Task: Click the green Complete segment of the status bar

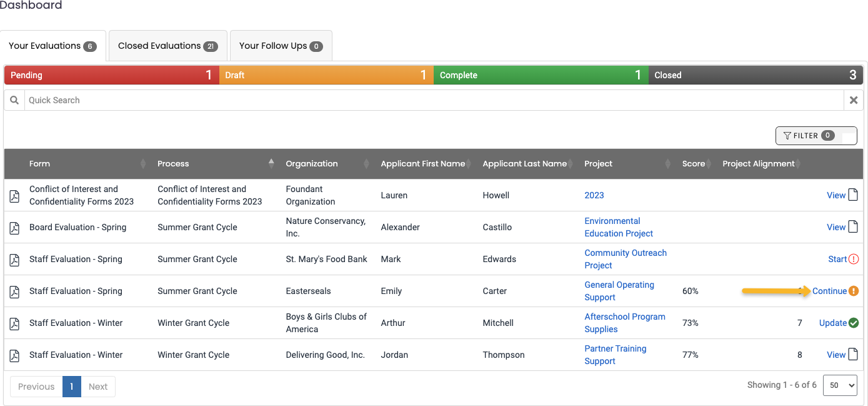Action: (x=541, y=74)
